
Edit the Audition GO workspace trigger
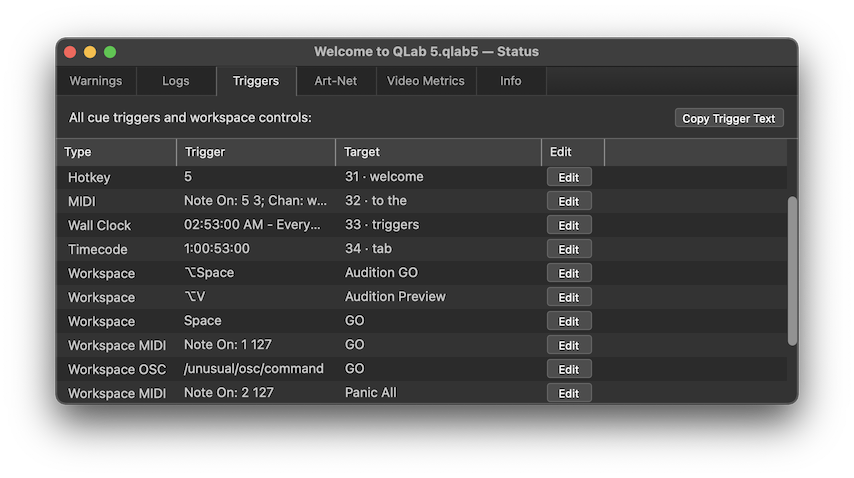pos(569,273)
